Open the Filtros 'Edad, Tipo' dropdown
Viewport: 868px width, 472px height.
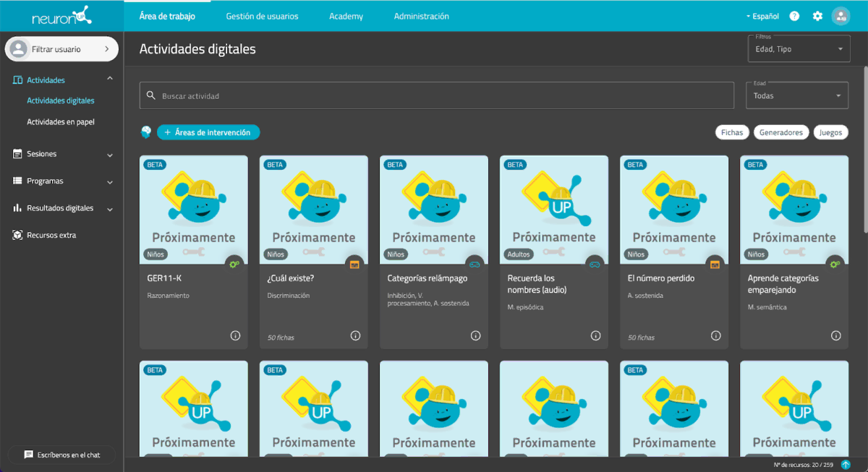(799, 48)
